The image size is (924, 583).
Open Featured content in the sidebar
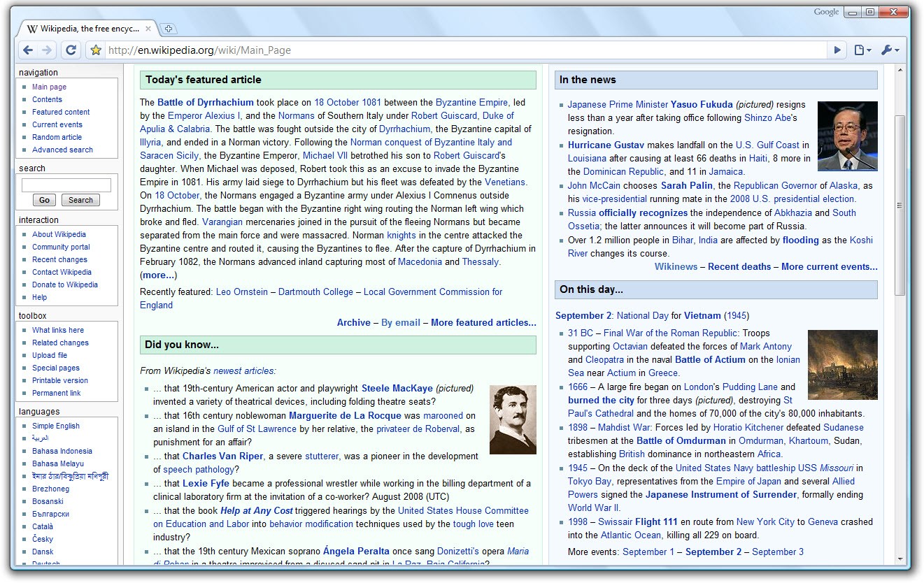61,112
